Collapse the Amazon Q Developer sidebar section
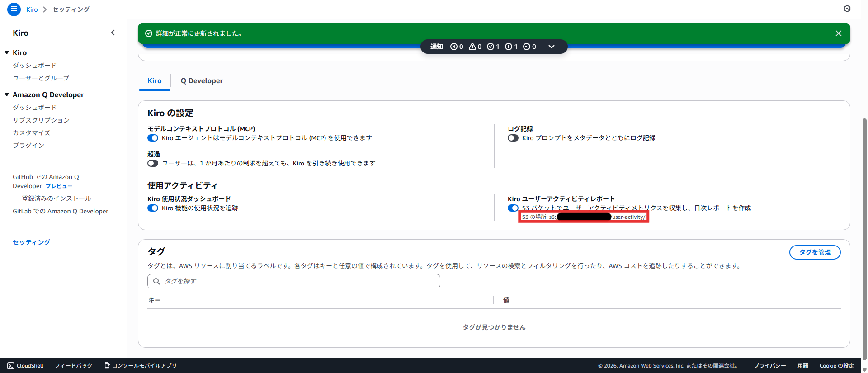Viewport: 868px width, 373px height. click(7, 94)
